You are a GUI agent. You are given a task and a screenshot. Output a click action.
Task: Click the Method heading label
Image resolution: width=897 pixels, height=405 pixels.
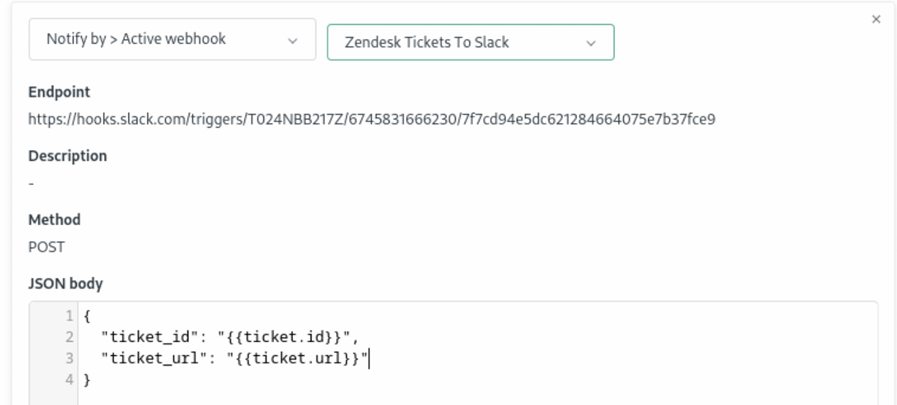pyautogui.click(x=54, y=220)
